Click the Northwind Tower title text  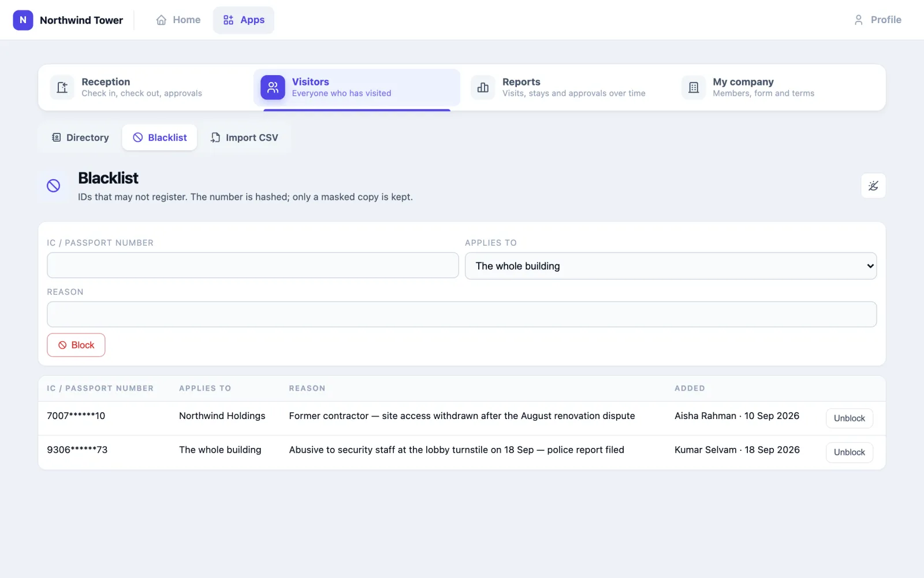tap(81, 20)
